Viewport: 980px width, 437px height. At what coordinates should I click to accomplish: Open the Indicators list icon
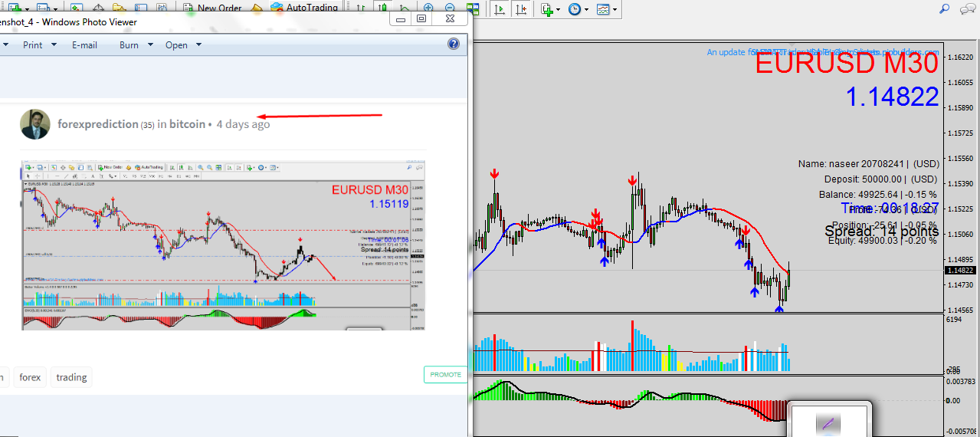546,9
